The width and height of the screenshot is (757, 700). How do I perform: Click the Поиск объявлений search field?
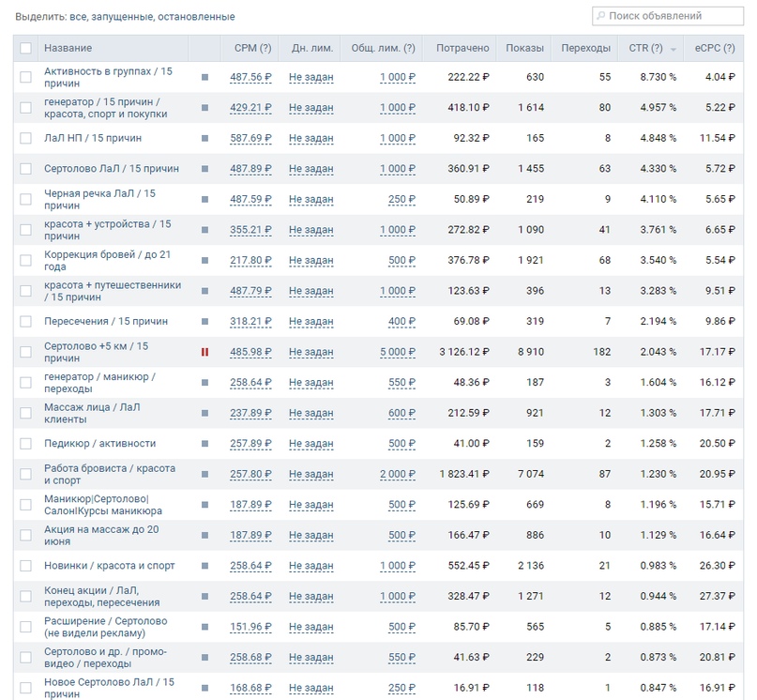[668, 16]
